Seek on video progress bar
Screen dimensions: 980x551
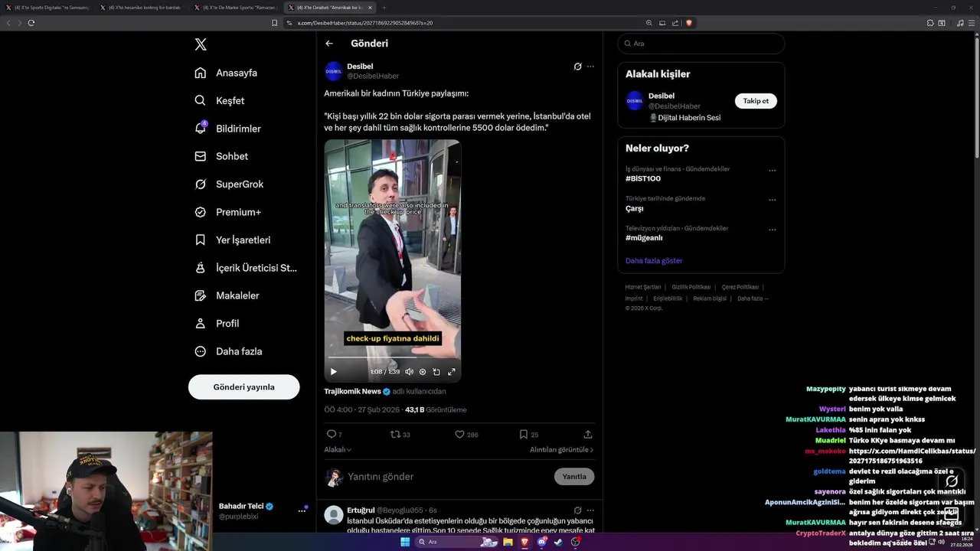(x=392, y=357)
